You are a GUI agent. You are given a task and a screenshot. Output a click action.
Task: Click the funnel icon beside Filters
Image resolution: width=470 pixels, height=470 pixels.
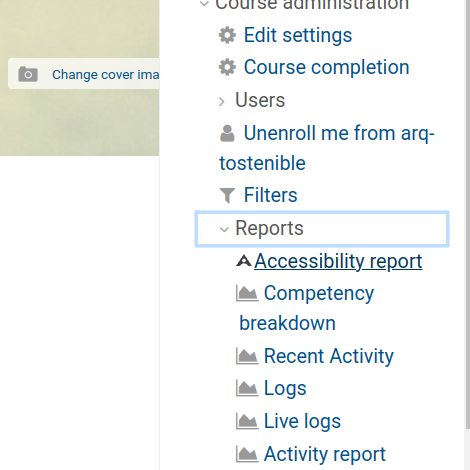(227, 195)
